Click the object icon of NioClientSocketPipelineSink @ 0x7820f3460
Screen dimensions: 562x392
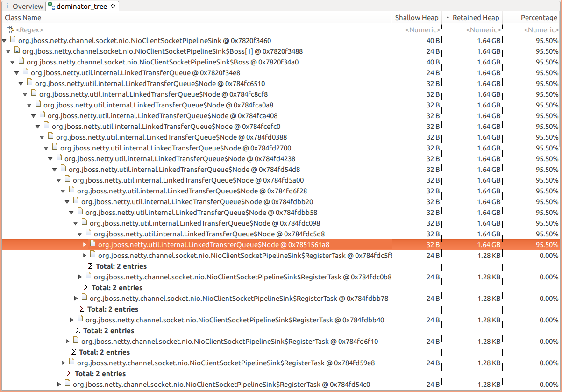(13, 40)
